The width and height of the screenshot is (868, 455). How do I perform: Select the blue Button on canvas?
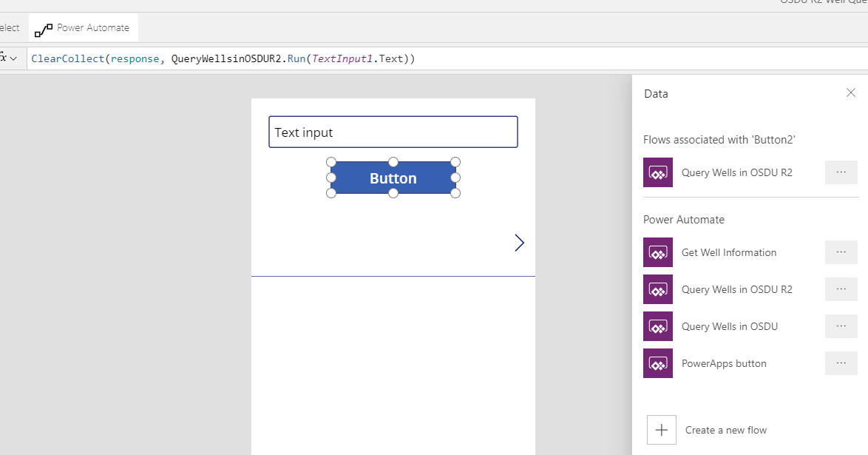(x=393, y=178)
